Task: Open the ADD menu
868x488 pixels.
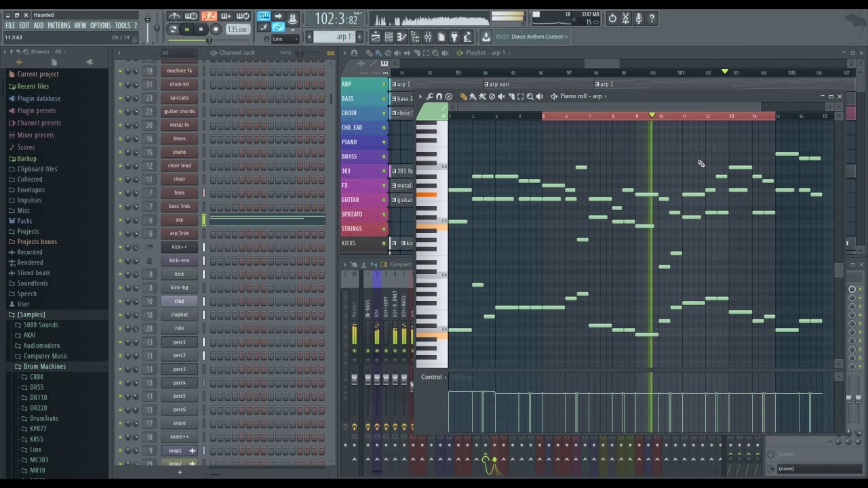Action: point(39,26)
